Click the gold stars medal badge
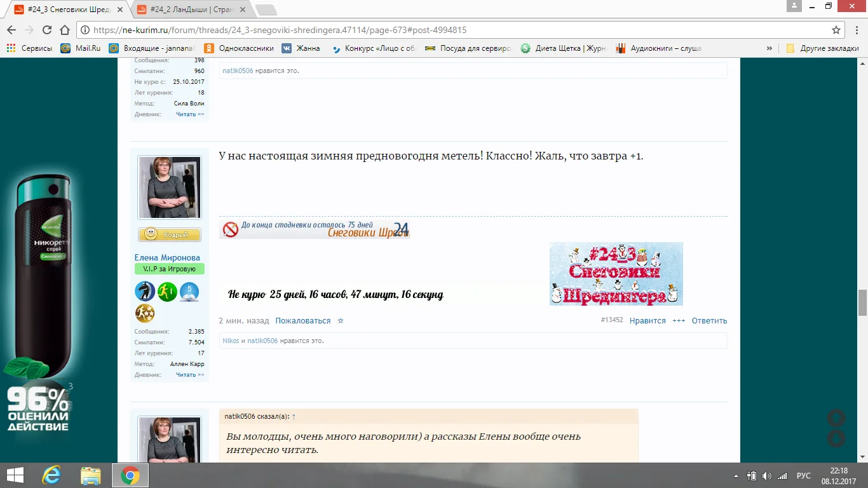868x488 pixels. coord(145,313)
